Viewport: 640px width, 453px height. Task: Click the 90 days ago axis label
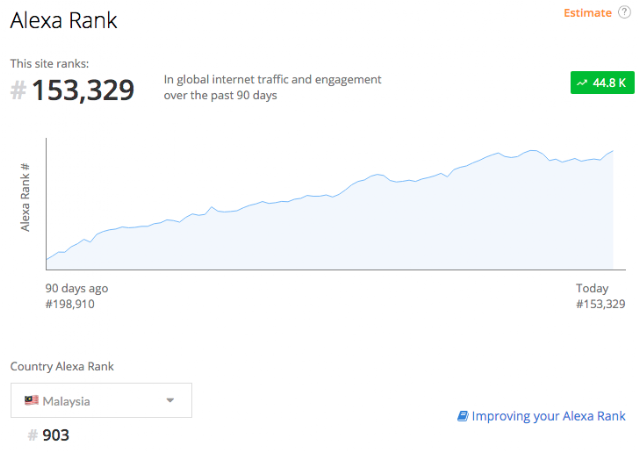point(77,288)
